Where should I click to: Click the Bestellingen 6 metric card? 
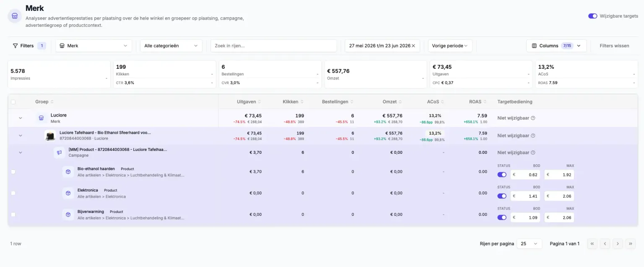tap(270, 74)
